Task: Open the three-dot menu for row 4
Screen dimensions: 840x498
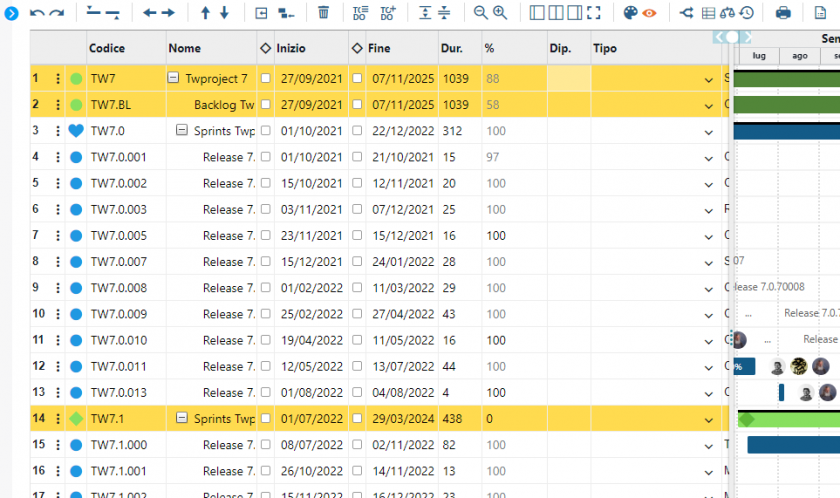Action: click(x=58, y=157)
